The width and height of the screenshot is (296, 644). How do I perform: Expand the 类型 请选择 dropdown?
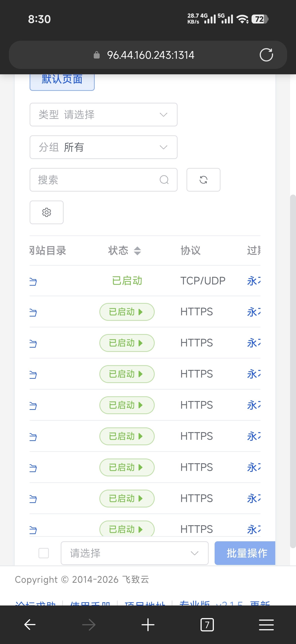[103, 115]
